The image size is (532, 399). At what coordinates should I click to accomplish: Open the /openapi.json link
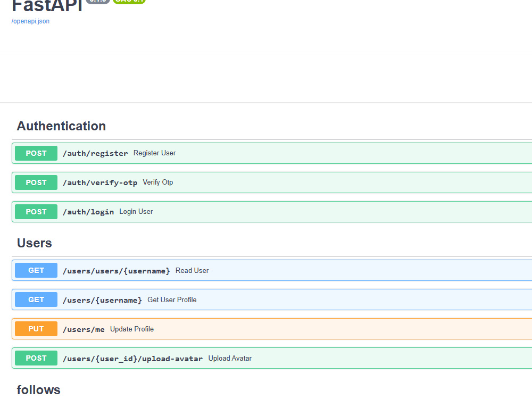pyautogui.click(x=30, y=21)
